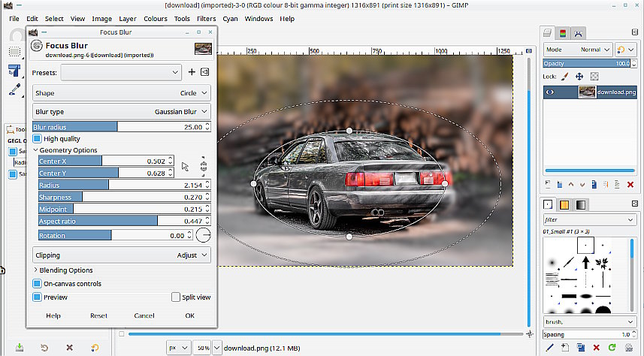Image resolution: width=644 pixels, height=356 pixels.
Task: Click the edit brush pencil icon
Action: tap(549, 347)
